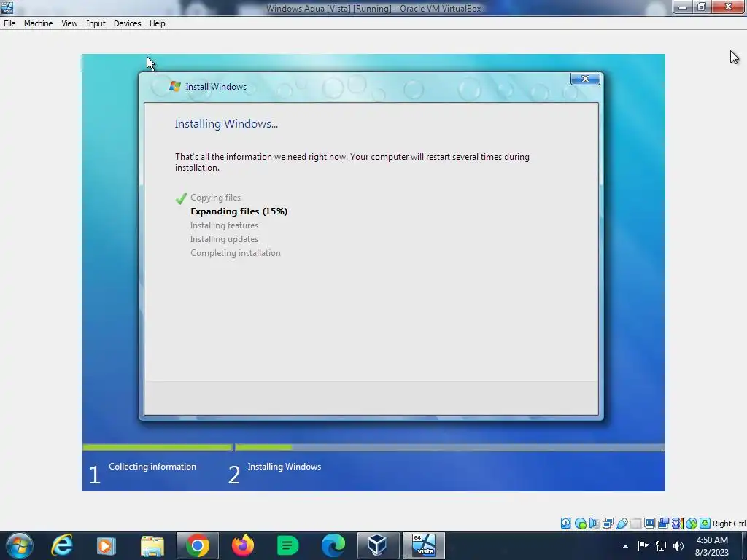The image size is (747, 560).
Task: Click the system tray network icon
Action: click(x=661, y=545)
